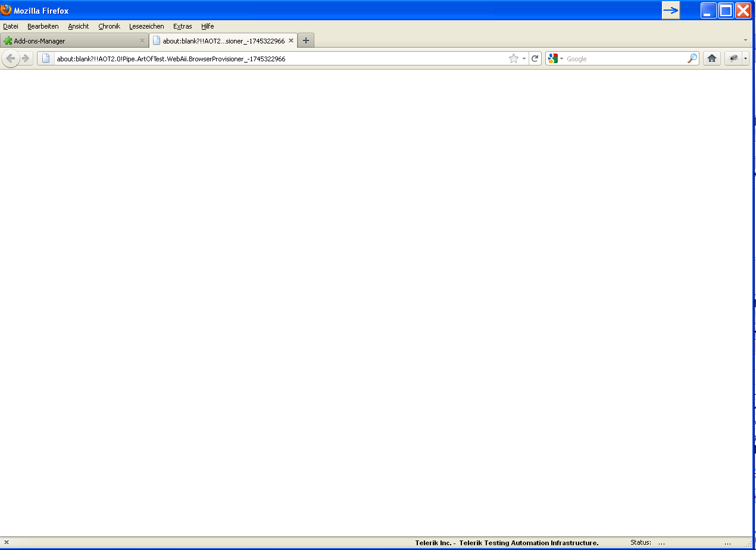Expand the Telerik toolbar button dropdown arrow
The image size is (756, 550).
(745, 58)
